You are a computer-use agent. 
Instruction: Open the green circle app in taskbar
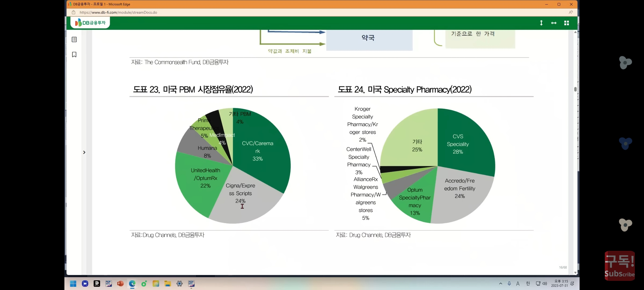144,284
